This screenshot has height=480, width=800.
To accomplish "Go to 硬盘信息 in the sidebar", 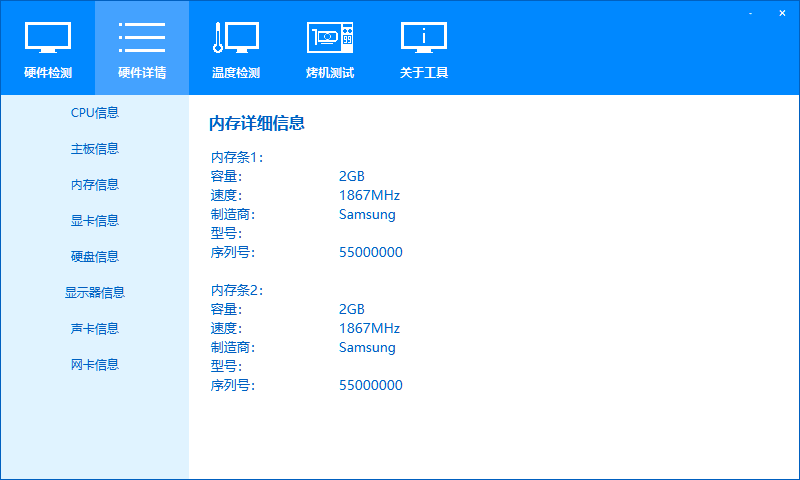I will 95,256.
